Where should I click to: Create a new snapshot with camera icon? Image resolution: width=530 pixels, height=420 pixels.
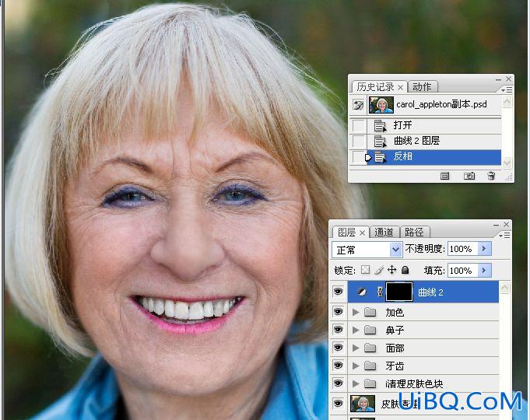[469, 176]
